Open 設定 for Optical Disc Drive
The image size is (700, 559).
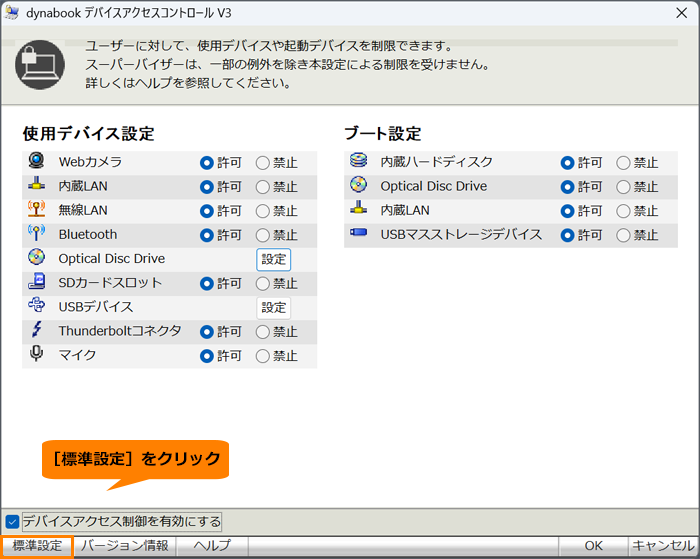[x=274, y=259]
